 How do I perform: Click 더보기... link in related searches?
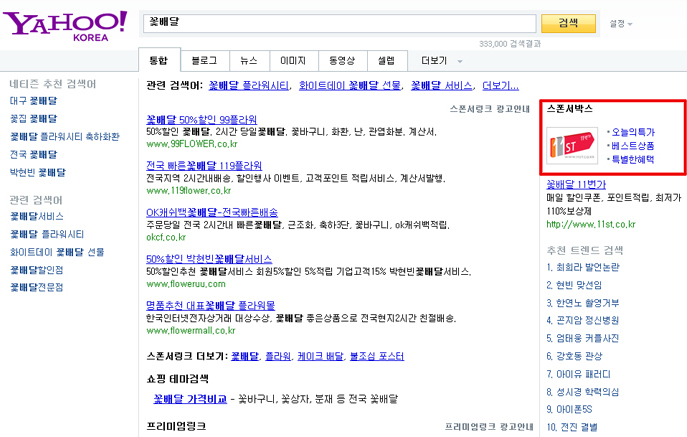[x=500, y=85]
